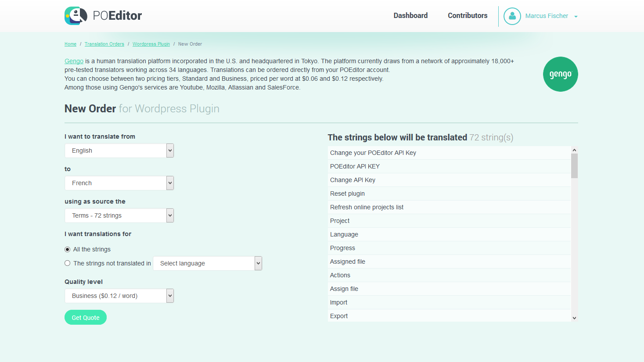Follow the Gengo link in the description

click(x=74, y=61)
